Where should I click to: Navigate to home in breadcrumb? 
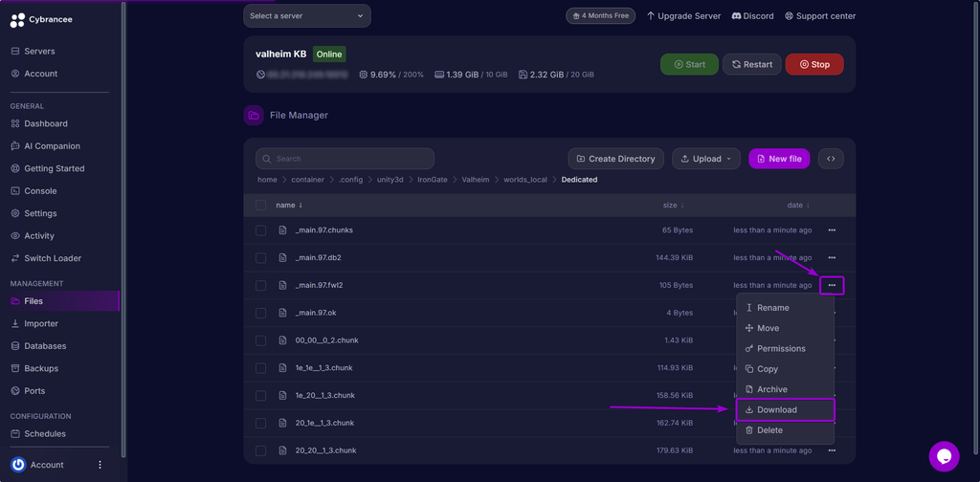tap(267, 180)
